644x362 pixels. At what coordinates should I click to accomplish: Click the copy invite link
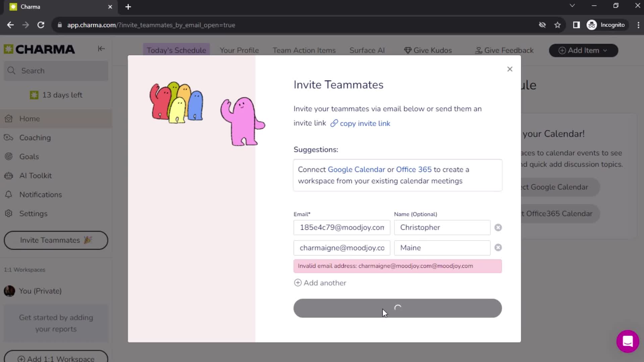click(x=360, y=123)
